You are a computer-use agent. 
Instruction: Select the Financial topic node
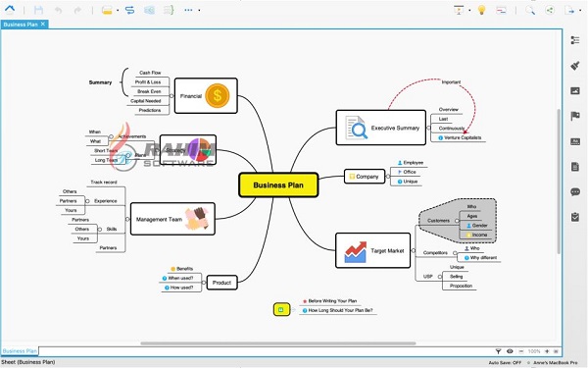coord(206,96)
